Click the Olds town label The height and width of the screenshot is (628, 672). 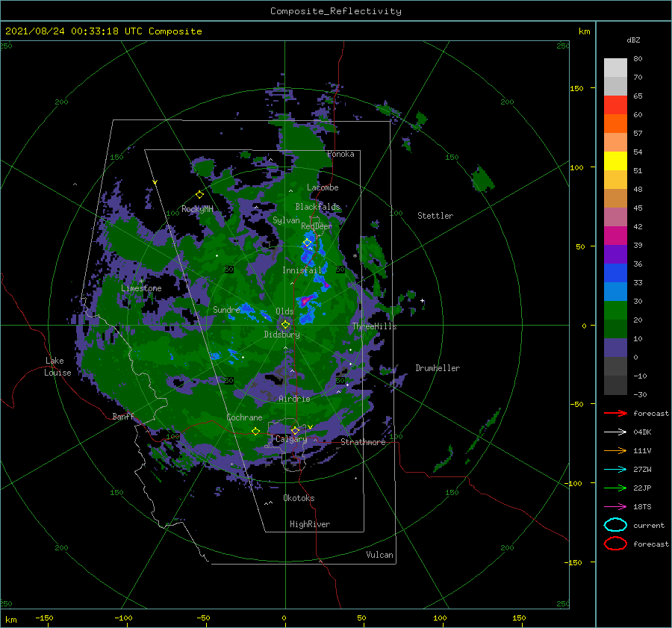pos(284,311)
